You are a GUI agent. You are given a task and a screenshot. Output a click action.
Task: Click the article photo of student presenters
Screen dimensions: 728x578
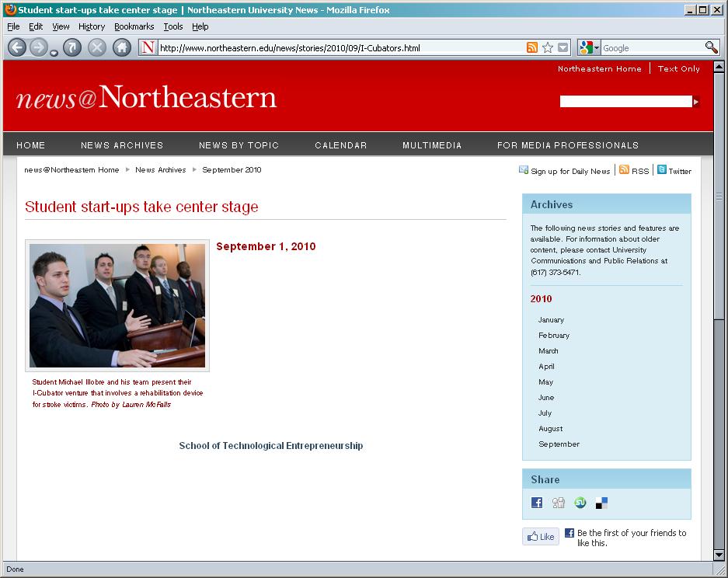pyautogui.click(x=117, y=305)
